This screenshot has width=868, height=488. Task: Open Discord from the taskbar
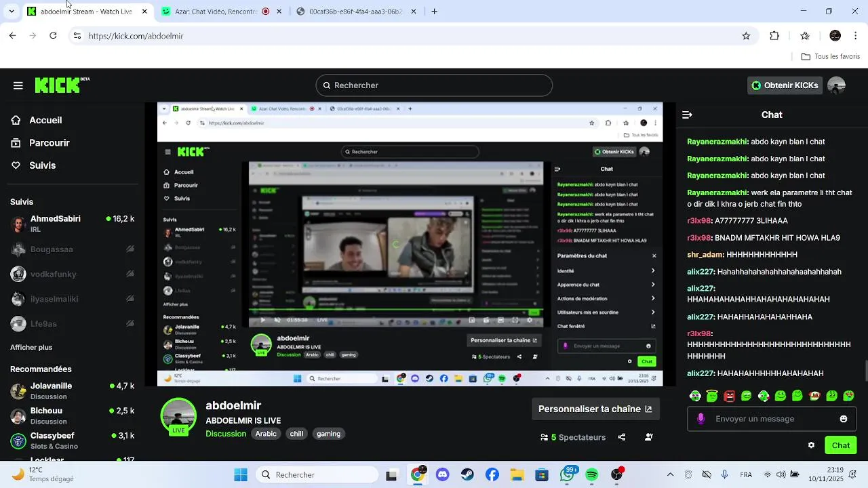click(443, 474)
